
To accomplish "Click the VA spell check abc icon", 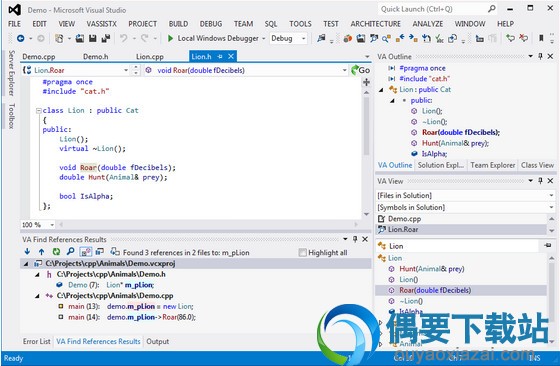I will [x=439, y=39].
